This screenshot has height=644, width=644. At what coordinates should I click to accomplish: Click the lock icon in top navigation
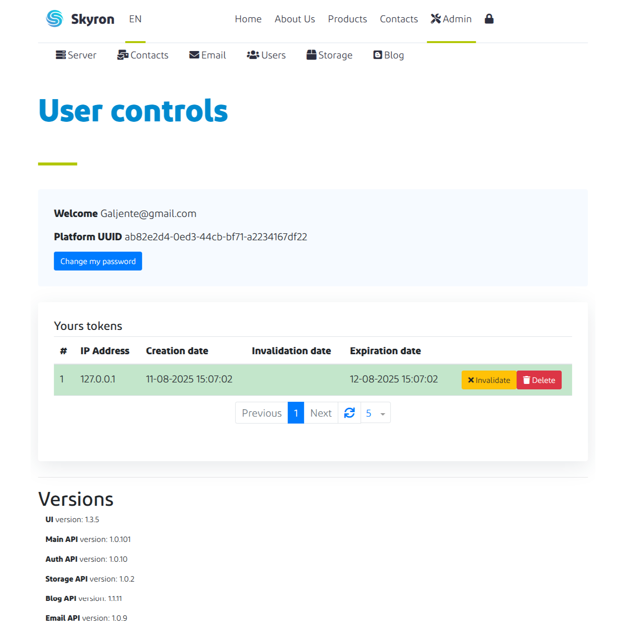[x=489, y=19]
